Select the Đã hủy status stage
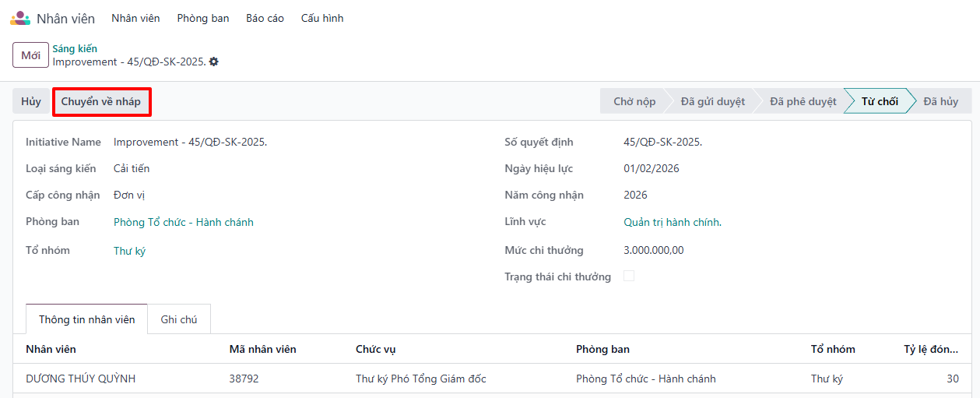This screenshot has height=398, width=980. click(941, 101)
